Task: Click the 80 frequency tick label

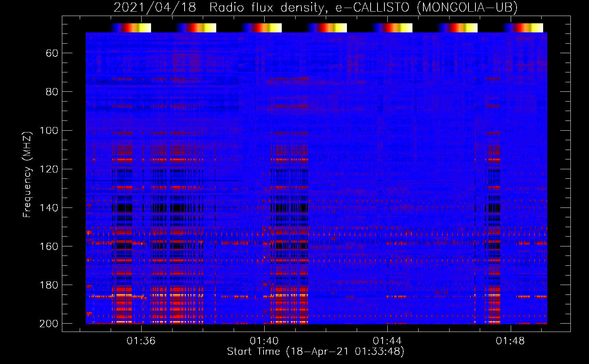Action: coord(52,92)
